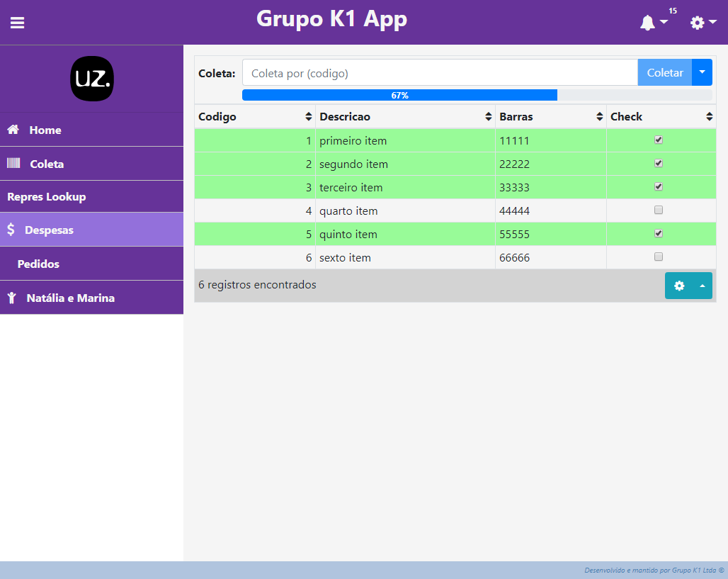Select the 'quinto item' cell
The width and height of the screenshot is (728, 579).
tap(405, 234)
